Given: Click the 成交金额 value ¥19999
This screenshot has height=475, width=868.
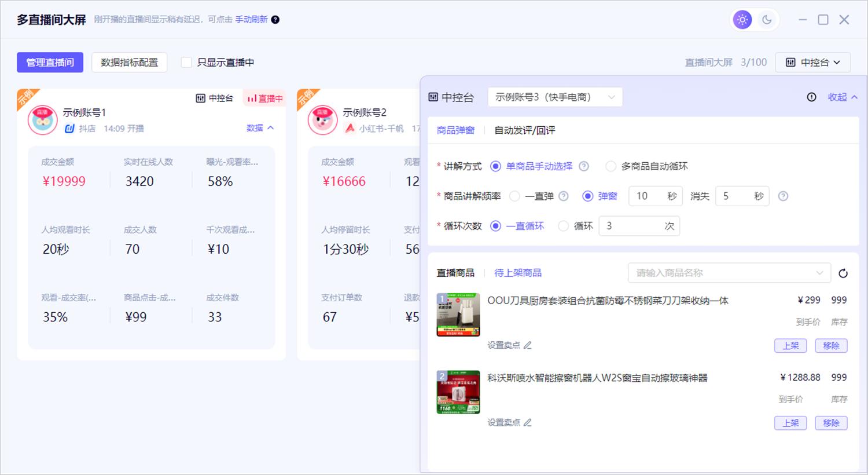Looking at the screenshot, I should (x=64, y=181).
